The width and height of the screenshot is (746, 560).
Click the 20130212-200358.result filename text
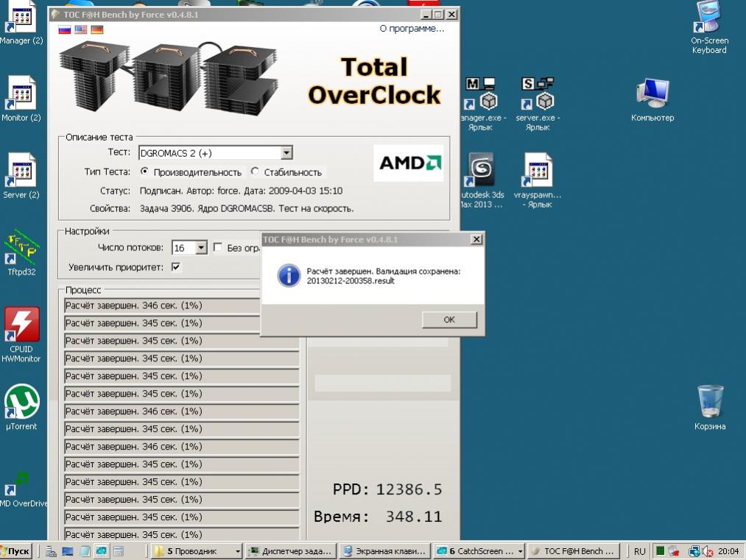point(351,281)
